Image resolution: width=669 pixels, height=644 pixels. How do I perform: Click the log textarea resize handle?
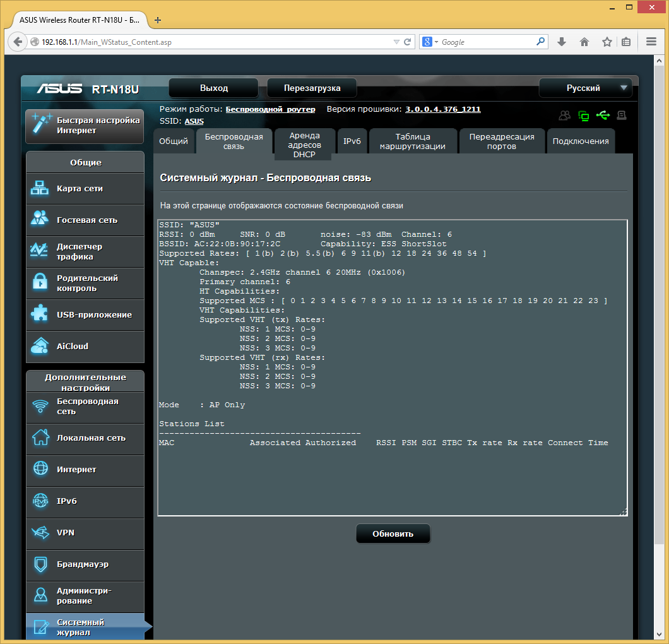point(624,512)
